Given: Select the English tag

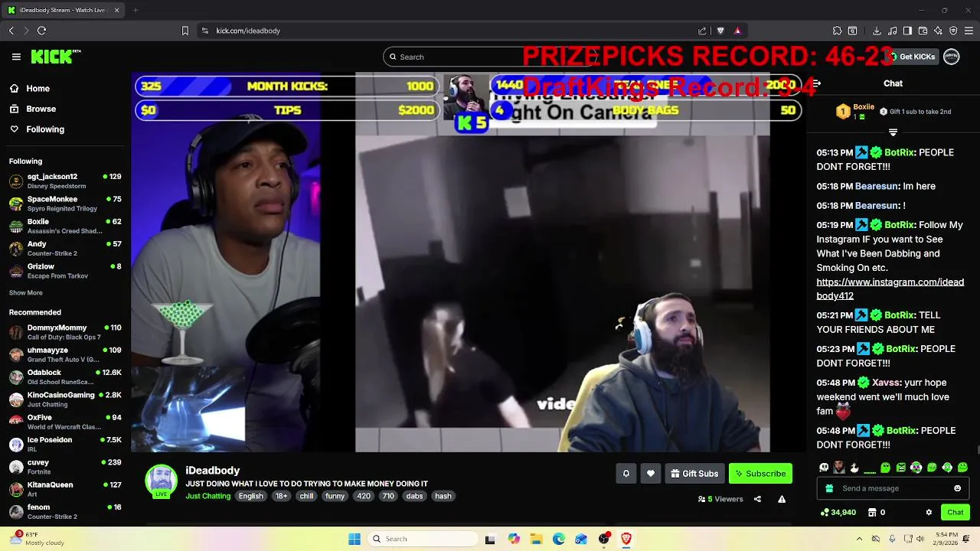Looking at the screenshot, I should pos(250,496).
